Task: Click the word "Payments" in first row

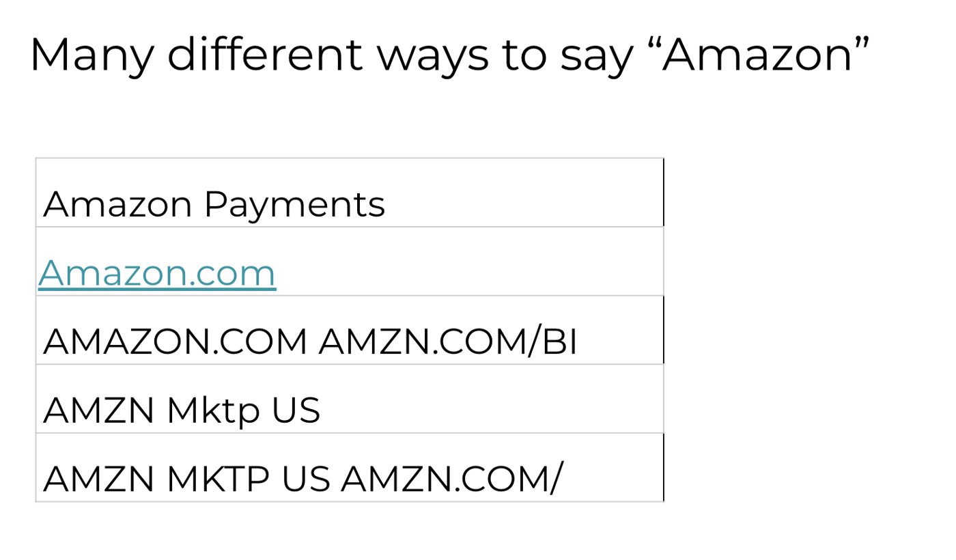Action: pyautogui.click(x=294, y=205)
